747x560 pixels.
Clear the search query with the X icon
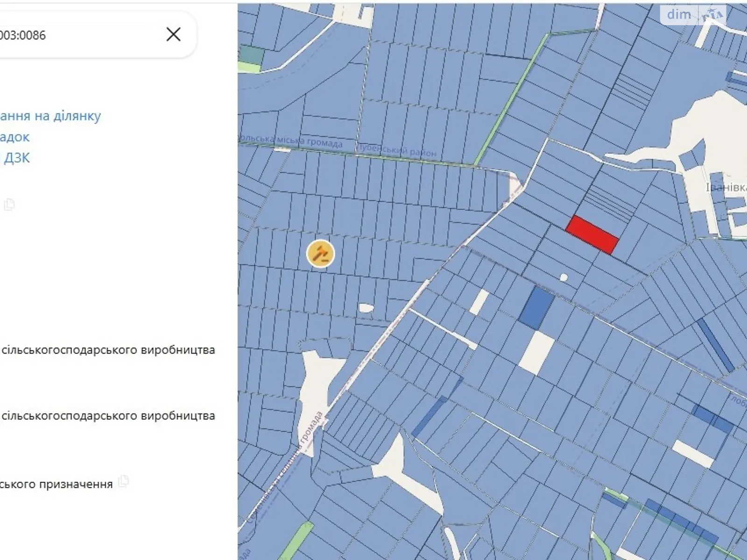click(173, 35)
